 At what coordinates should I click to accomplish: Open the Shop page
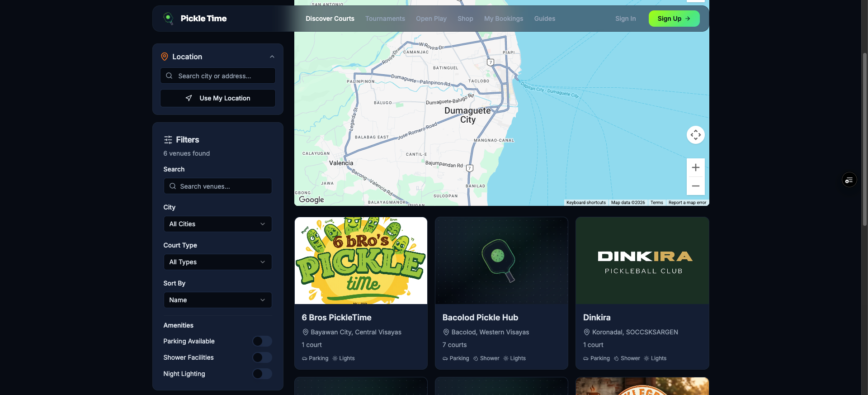pyautogui.click(x=465, y=19)
